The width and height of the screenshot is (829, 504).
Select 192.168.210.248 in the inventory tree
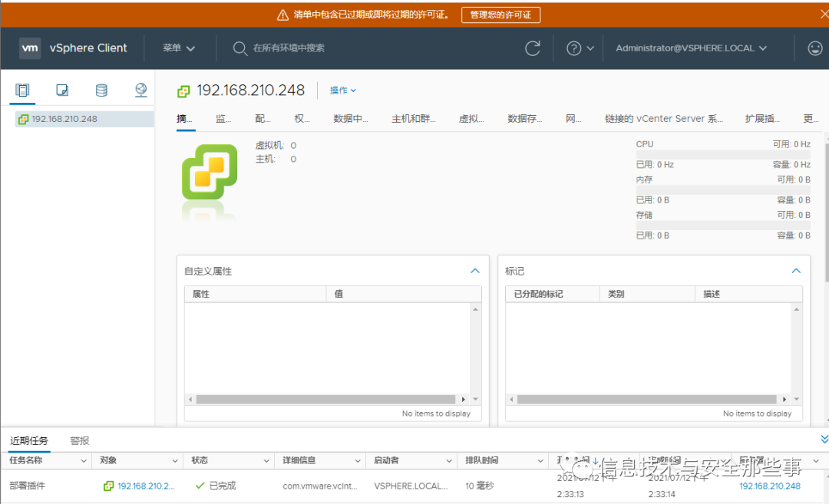coord(84,119)
